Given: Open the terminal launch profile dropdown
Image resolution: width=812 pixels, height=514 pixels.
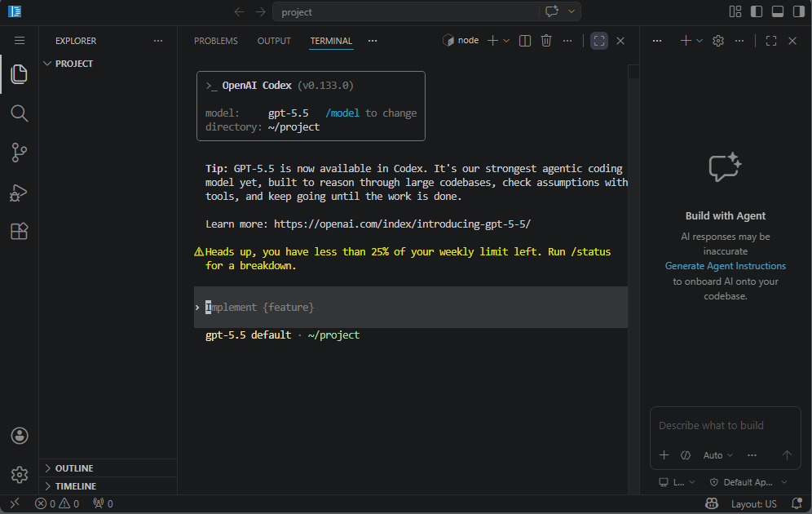Looking at the screenshot, I should coord(506,41).
